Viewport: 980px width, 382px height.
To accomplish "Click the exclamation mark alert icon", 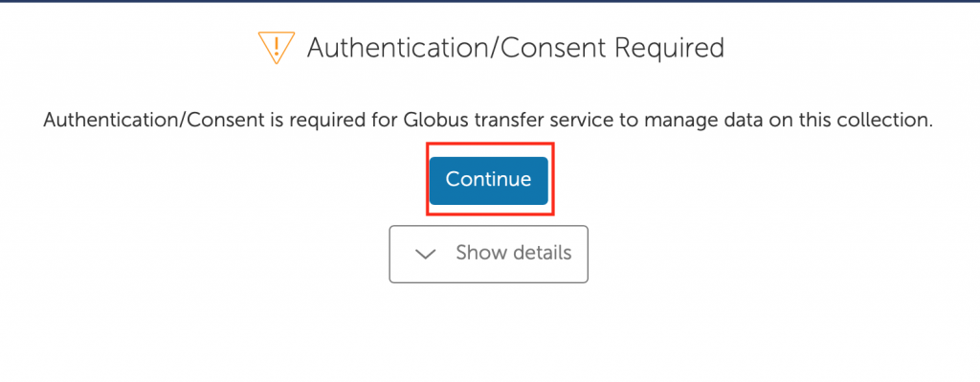I will [276, 48].
